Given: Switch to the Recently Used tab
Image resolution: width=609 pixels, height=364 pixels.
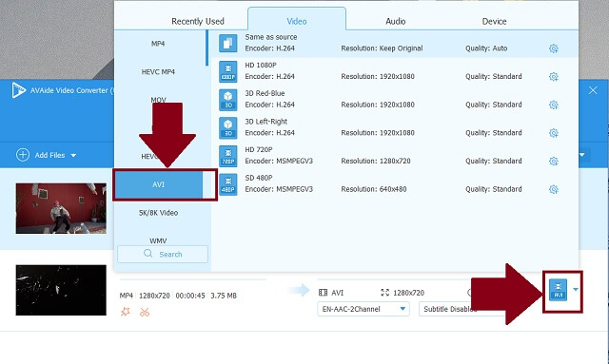Looking at the screenshot, I should tap(198, 21).
